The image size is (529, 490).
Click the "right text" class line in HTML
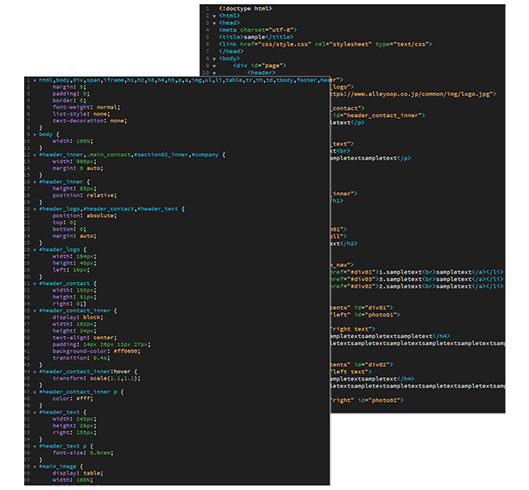353,329
